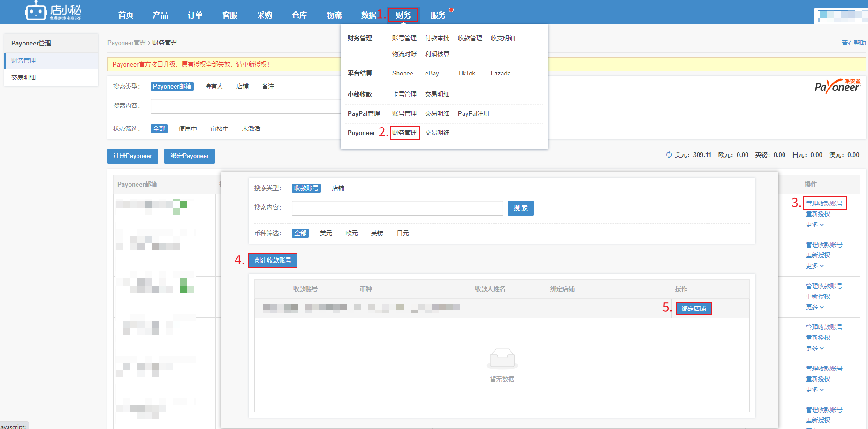Select 交易明细 in the Payoneer dropdown row
Viewport: 868px width, 429px height.
tap(437, 133)
